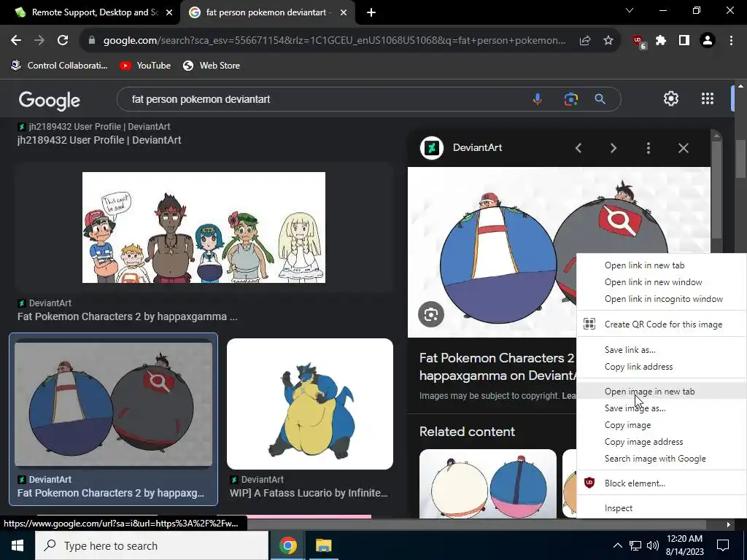Open the selected Fat Pokemon Characters 2 thumbnail
This screenshot has height=560, width=747.
pyautogui.click(x=113, y=404)
